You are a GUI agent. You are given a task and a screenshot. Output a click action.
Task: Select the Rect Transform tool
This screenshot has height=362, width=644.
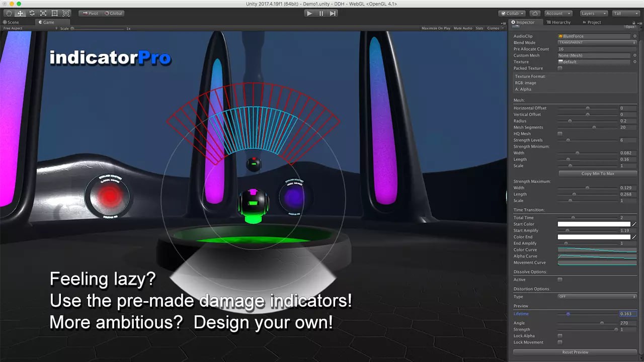tap(54, 14)
